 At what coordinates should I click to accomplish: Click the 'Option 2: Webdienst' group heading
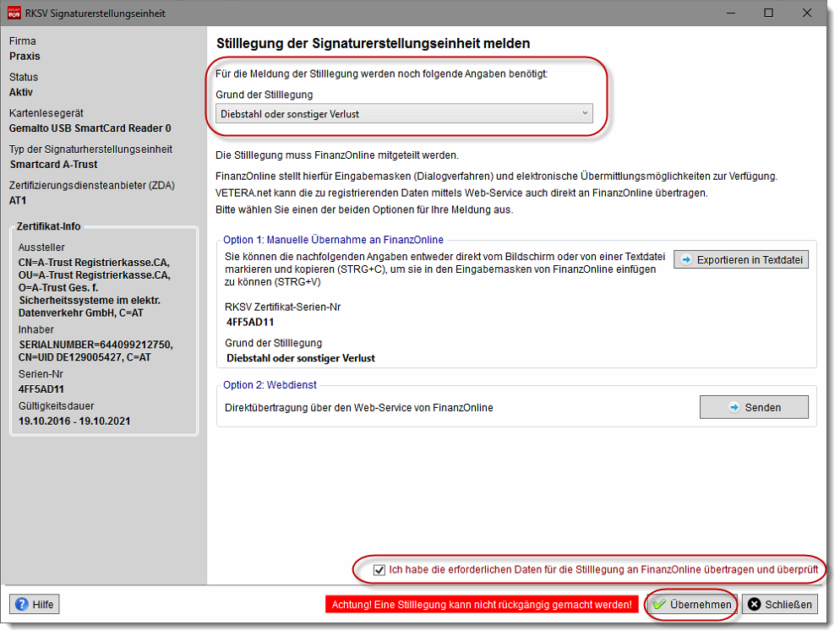(270, 385)
